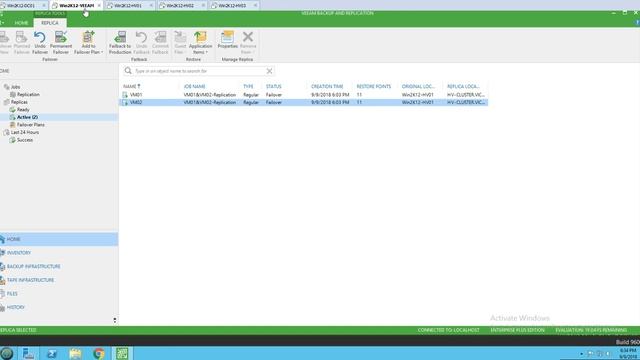Sort by the RESTORE POINTS column header
Image resolution: width=640 pixels, height=360 pixels.
point(373,87)
